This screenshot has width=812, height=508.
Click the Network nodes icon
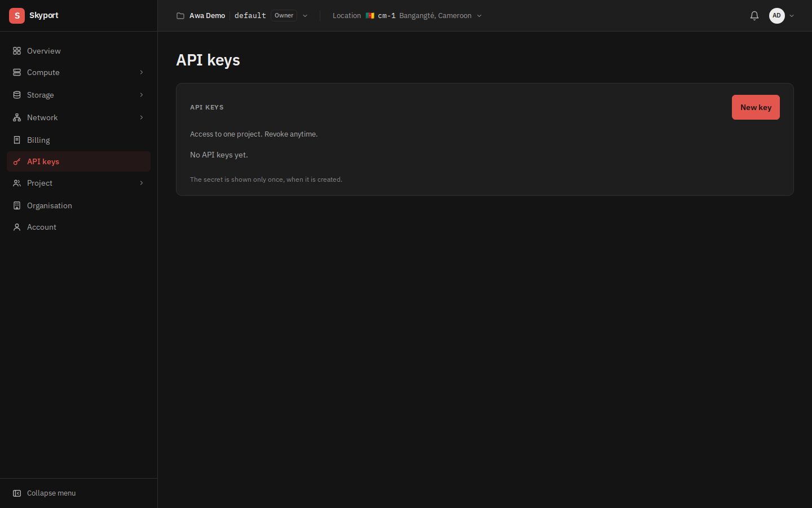[x=17, y=117]
